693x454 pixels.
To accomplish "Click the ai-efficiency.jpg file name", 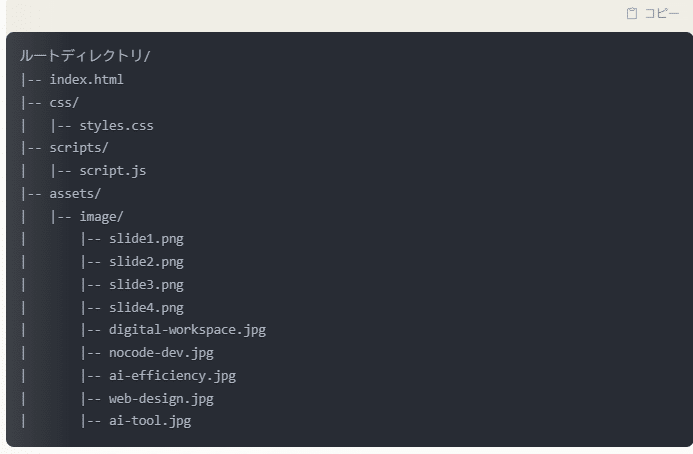I will pyautogui.click(x=172, y=376).
